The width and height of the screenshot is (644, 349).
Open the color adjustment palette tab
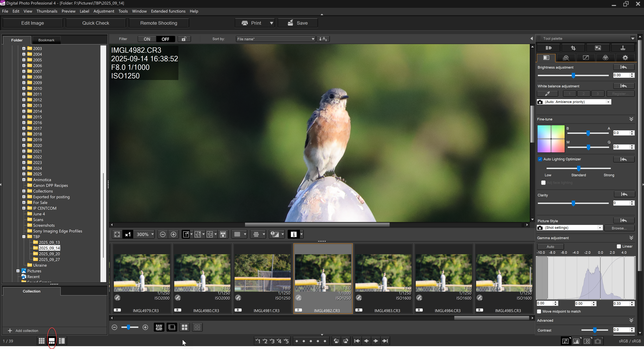605,58
